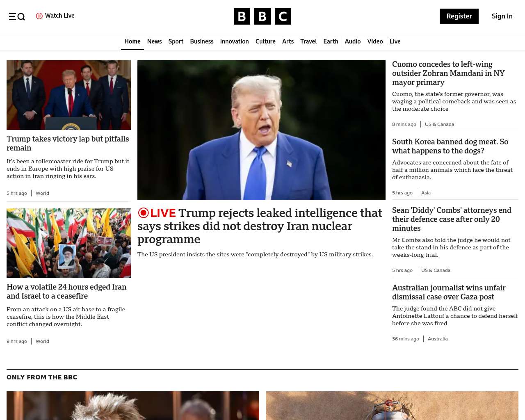525x420 pixels.
Task: Open the Travel section
Action: pyautogui.click(x=308, y=41)
